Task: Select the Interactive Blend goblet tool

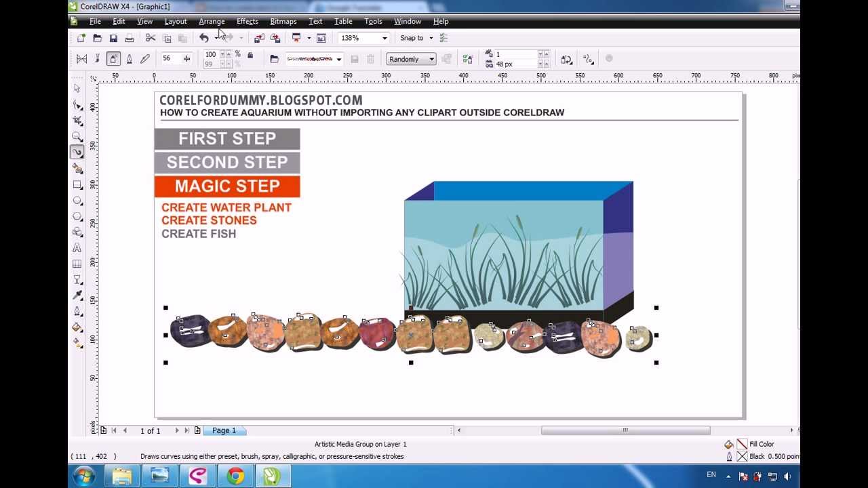Action: point(77,280)
